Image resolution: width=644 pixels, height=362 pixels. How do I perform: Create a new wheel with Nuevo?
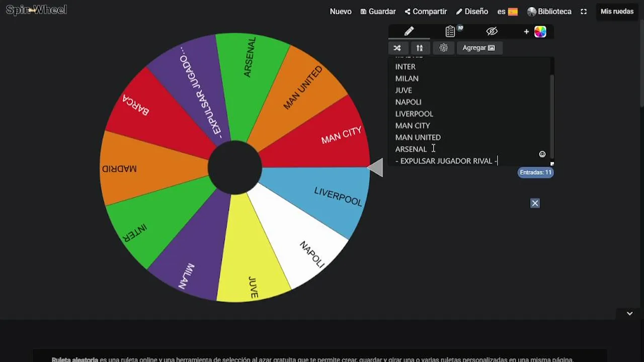341,11
